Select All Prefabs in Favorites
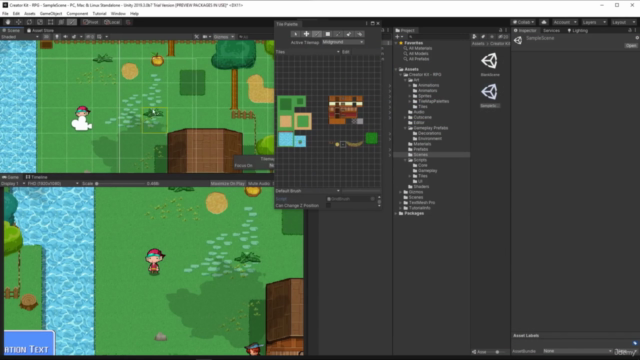 tap(418, 59)
